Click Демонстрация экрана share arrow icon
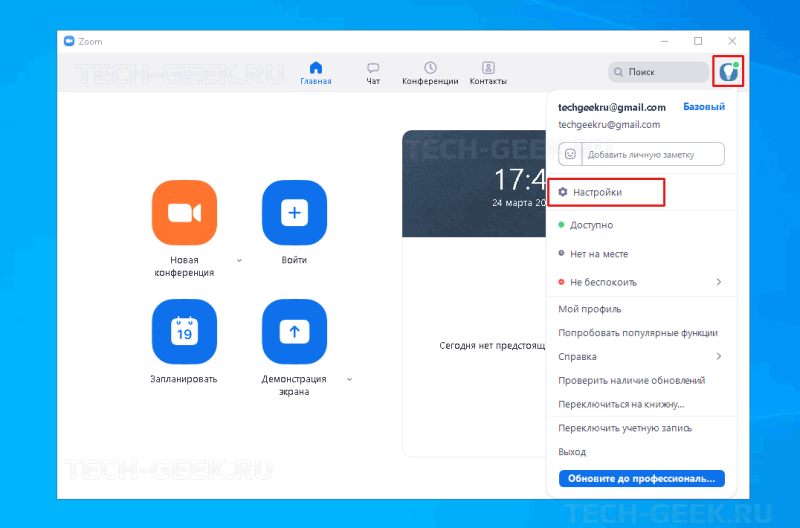800x528 pixels. click(294, 332)
